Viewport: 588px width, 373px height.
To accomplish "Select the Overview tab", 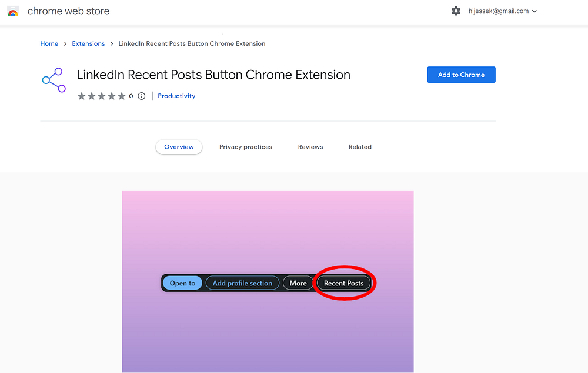I will [x=179, y=147].
